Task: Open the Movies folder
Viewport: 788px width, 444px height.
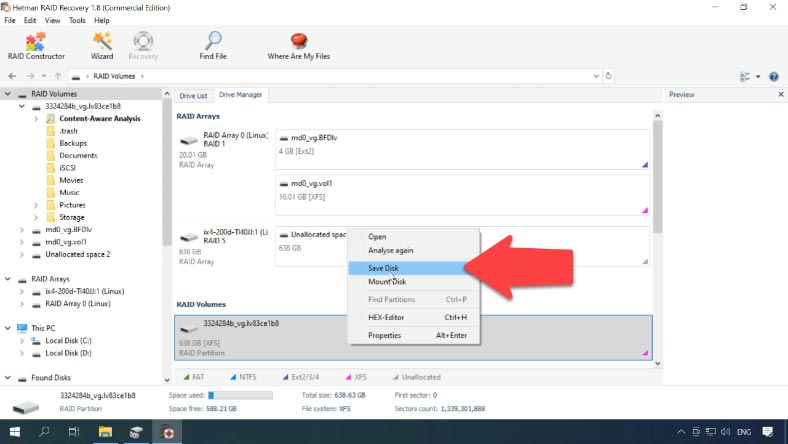Action: coord(71,180)
